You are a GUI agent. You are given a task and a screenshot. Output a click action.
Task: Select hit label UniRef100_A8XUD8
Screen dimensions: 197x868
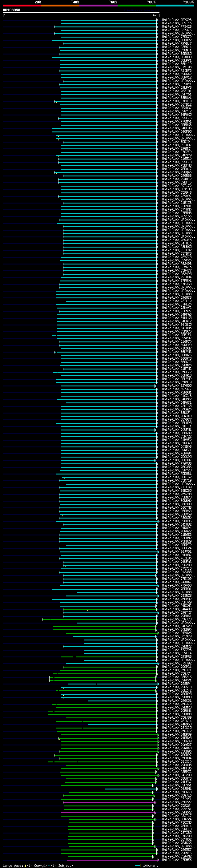177,57
